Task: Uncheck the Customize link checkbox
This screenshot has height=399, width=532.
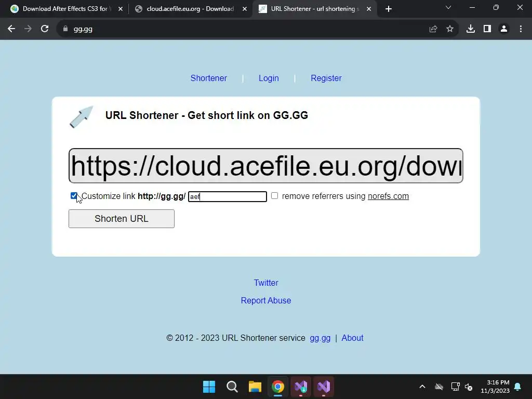Action: click(74, 196)
